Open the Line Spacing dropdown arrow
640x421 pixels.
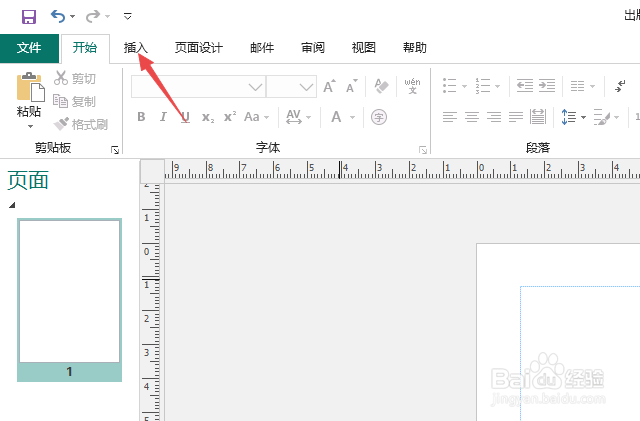(x=583, y=118)
